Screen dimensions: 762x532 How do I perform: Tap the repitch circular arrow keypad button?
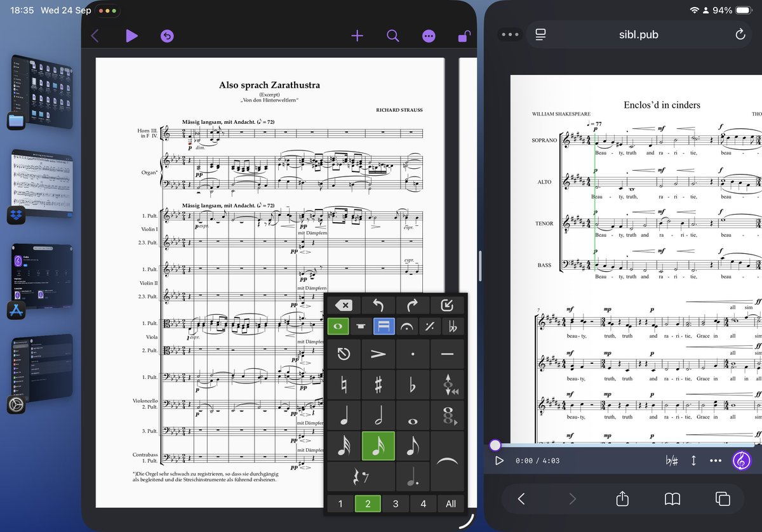point(344,354)
